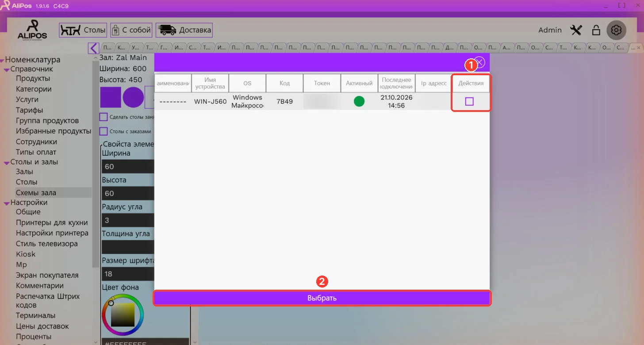Open Категории in the sidebar
The width and height of the screenshot is (644, 345).
[x=34, y=89]
